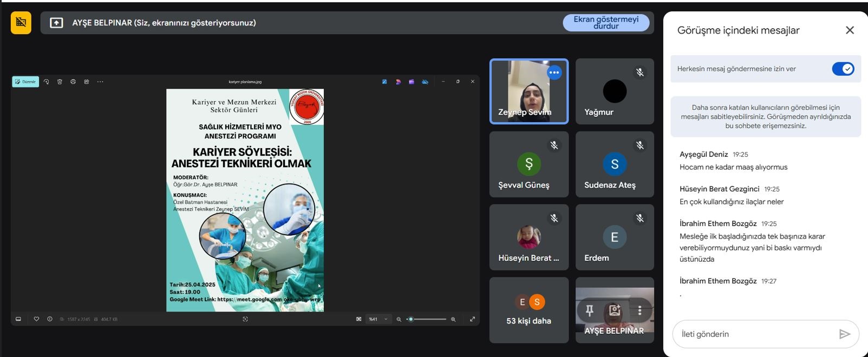Image resolution: width=868 pixels, height=357 pixels.
Task: Open the %41 zoom level dropdown
Action: pyautogui.click(x=378, y=319)
